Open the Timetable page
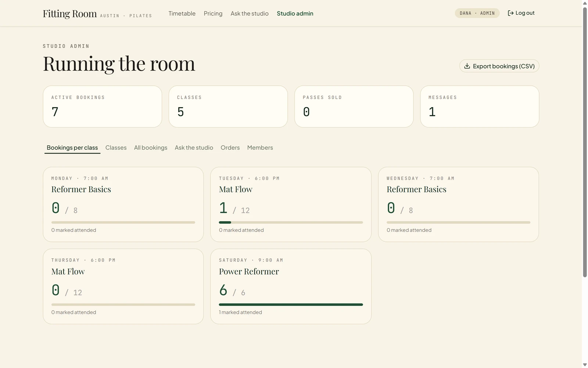 (x=182, y=14)
